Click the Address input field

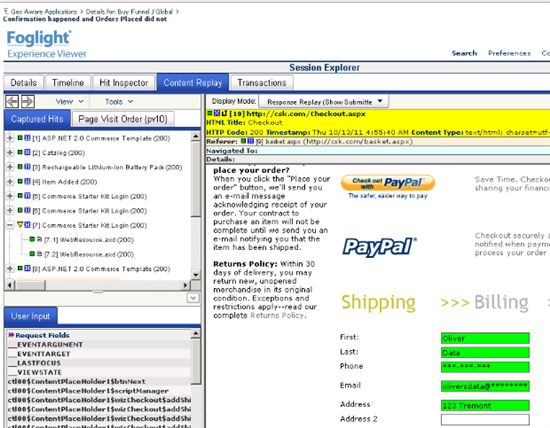(x=485, y=406)
